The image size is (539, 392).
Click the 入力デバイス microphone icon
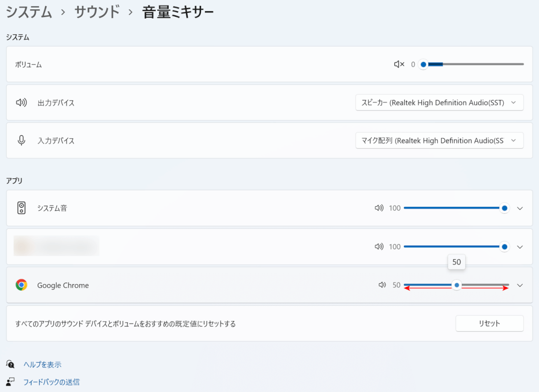pyautogui.click(x=21, y=141)
